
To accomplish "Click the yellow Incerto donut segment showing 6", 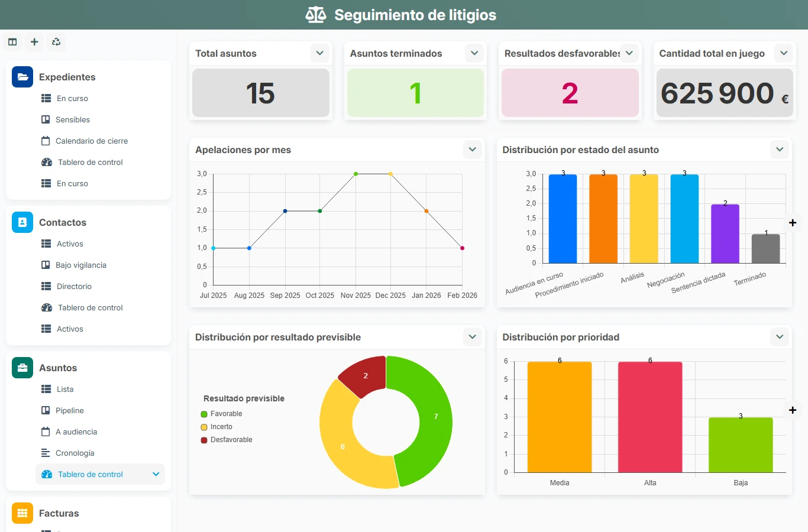I will 342,446.
